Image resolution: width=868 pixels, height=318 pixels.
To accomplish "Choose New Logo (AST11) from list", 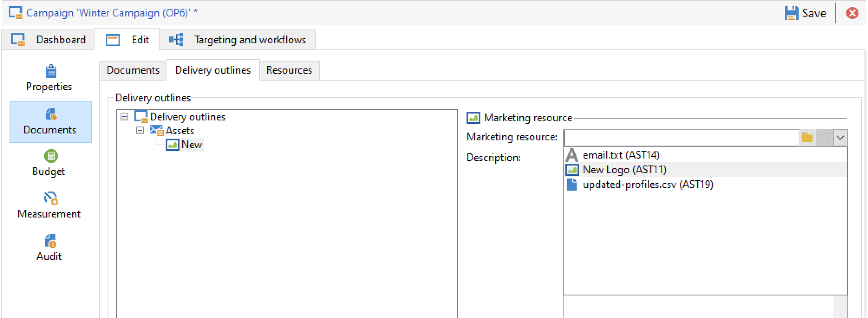I will [624, 170].
